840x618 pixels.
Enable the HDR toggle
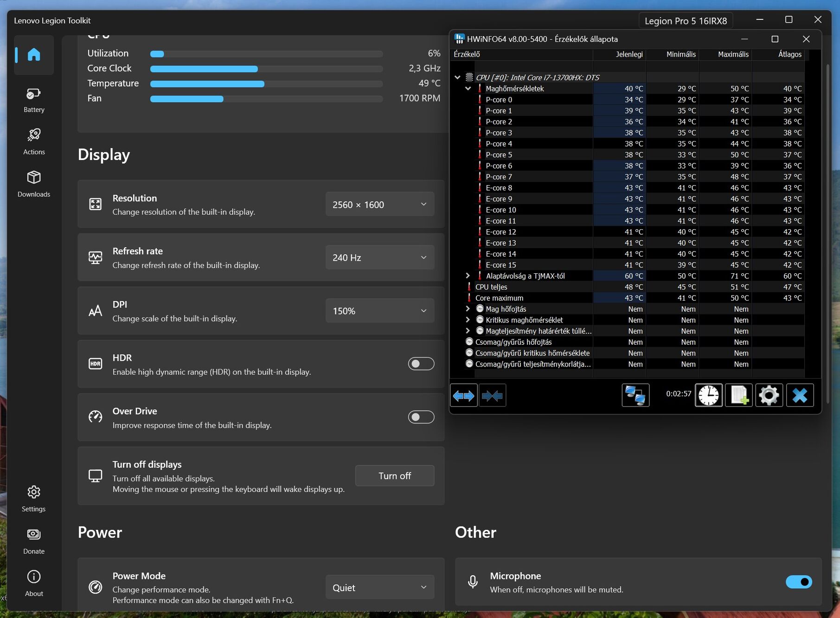point(421,364)
